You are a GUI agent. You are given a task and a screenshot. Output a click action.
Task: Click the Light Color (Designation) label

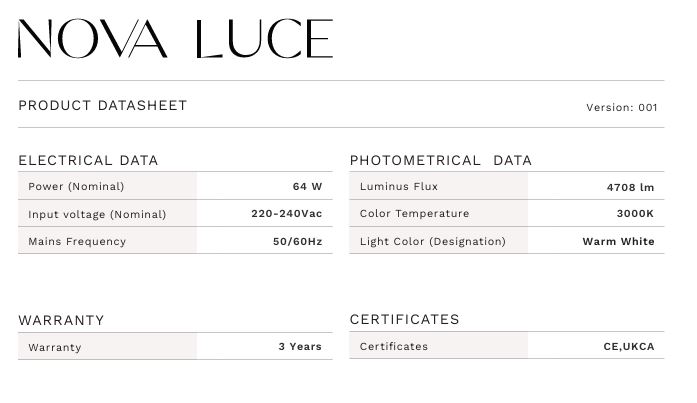(x=433, y=241)
